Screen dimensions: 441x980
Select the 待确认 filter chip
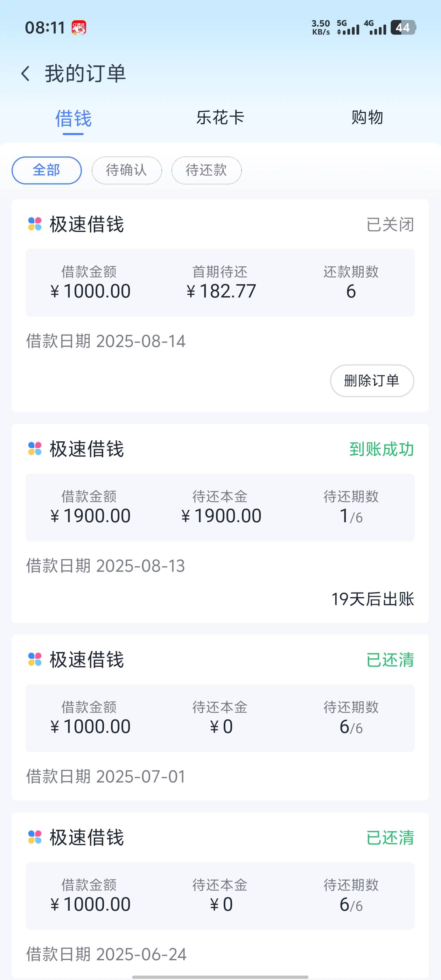[x=127, y=170]
